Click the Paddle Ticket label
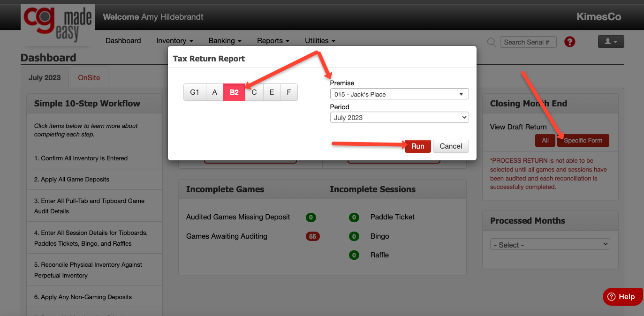This screenshot has width=644, height=316. pos(393,217)
